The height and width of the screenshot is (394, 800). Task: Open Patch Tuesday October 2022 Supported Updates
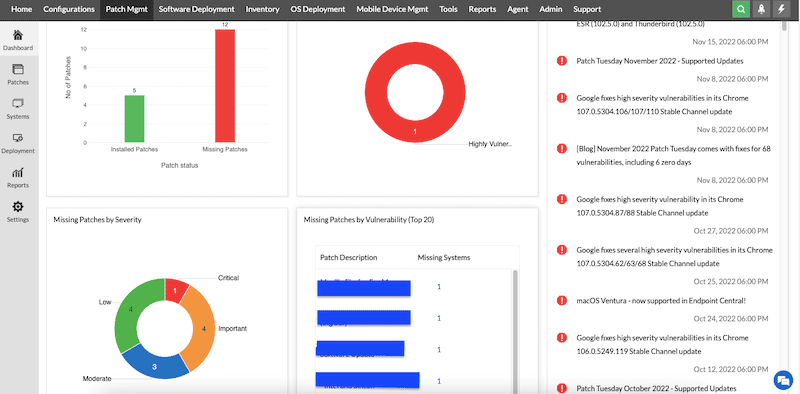tap(657, 388)
